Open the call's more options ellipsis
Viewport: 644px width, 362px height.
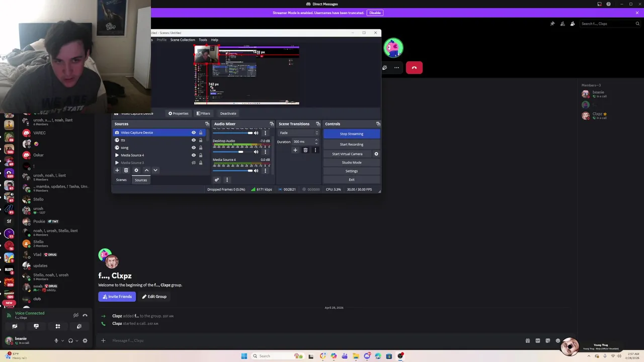(x=396, y=67)
